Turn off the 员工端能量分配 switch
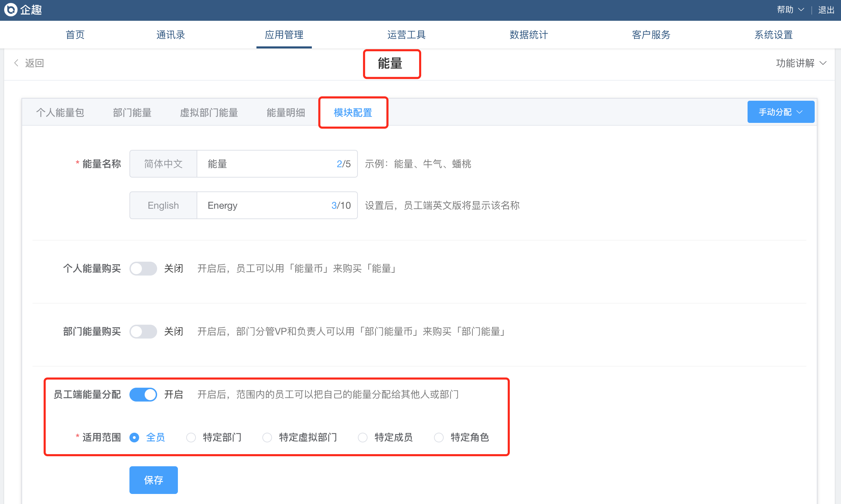The width and height of the screenshot is (841, 504). point(143,395)
